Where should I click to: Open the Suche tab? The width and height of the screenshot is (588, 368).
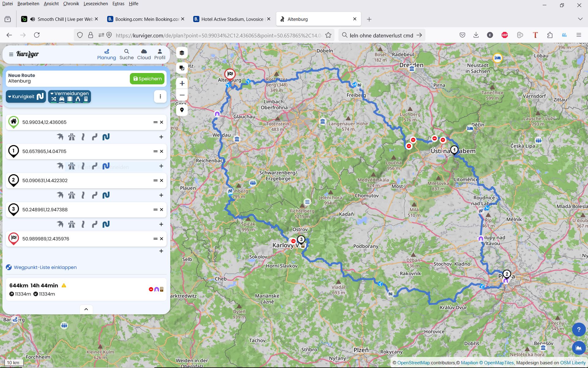click(126, 54)
